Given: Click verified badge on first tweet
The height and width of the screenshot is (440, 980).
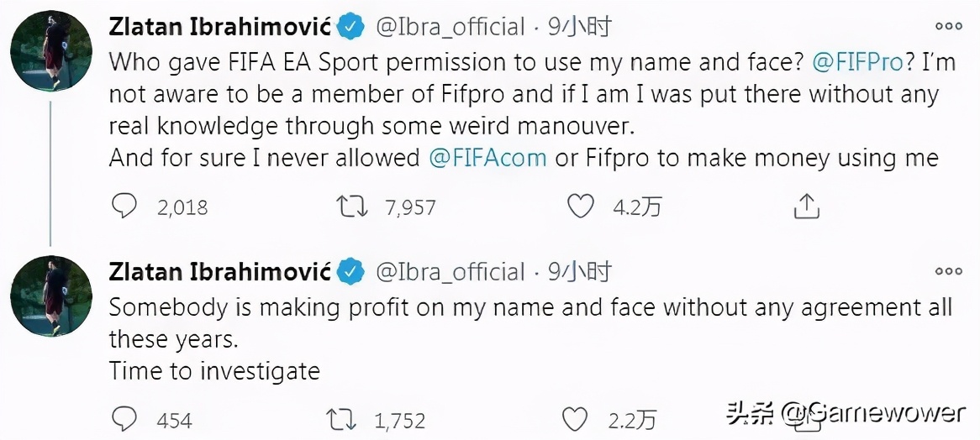Looking at the screenshot, I should [350, 27].
